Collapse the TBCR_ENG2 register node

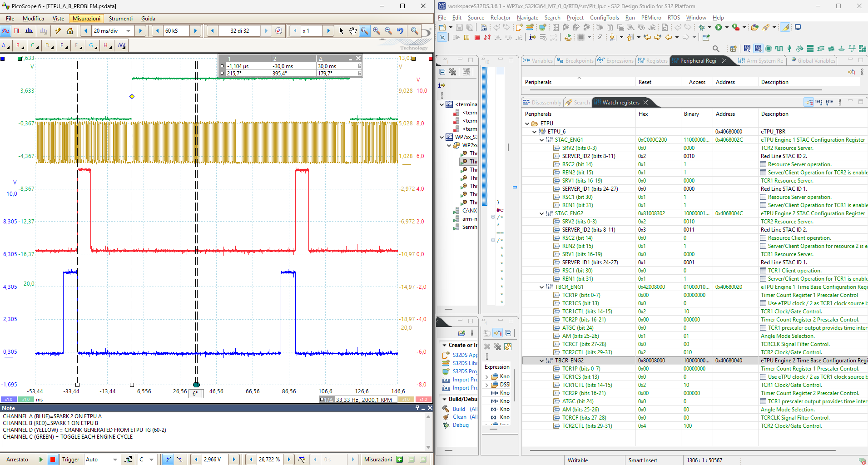[542, 361]
